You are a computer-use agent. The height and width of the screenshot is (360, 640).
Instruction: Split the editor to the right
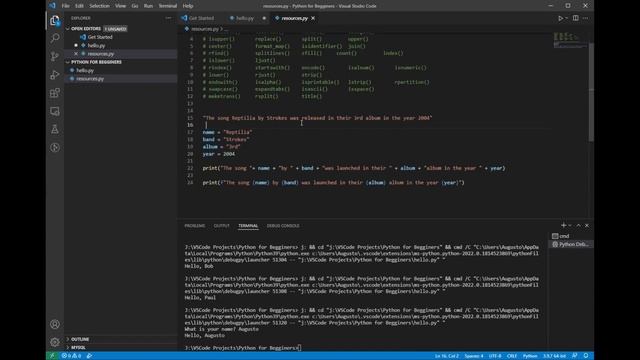coord(576,18)
